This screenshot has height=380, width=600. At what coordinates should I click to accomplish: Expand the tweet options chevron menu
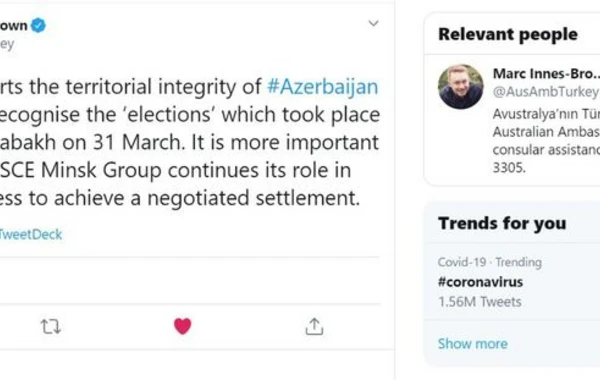tap(373, 23)
